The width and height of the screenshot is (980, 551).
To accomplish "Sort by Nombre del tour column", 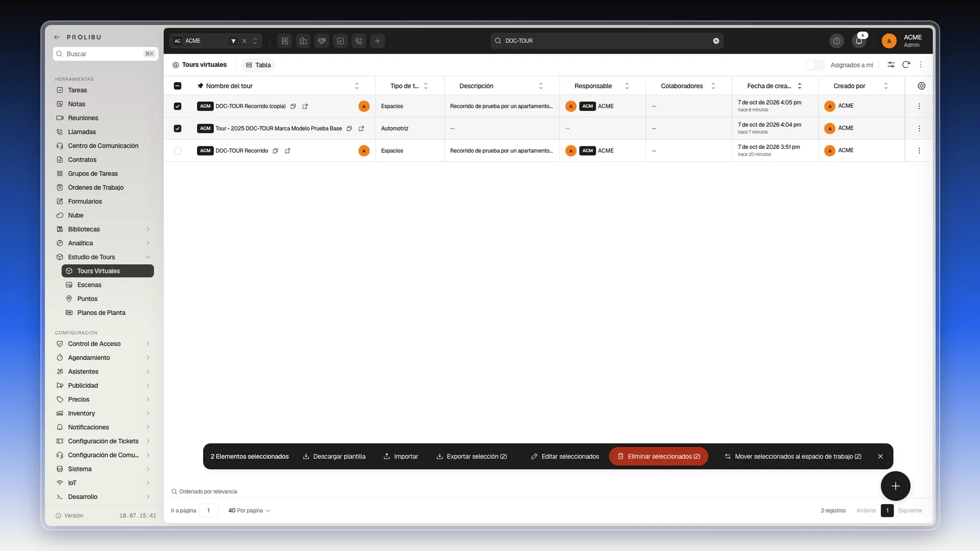I will [357, 86].
